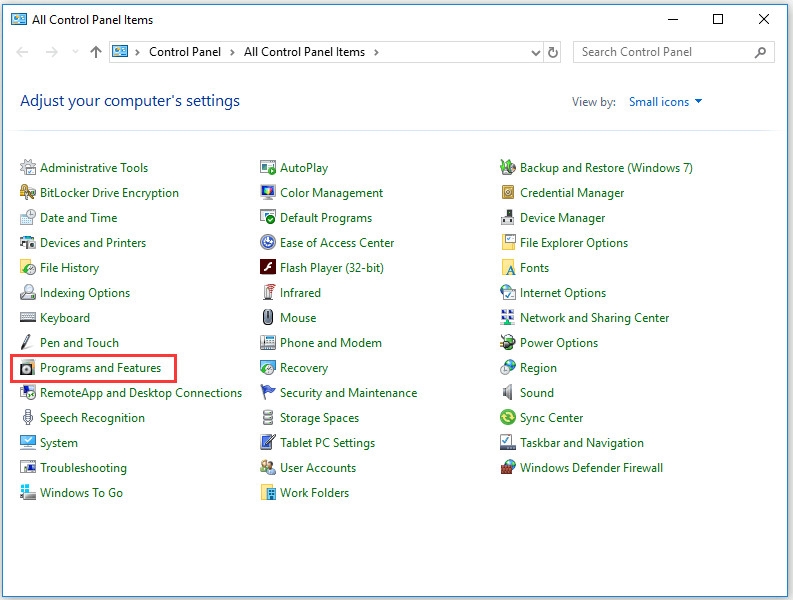
Task: Click the Ease of Access Center icon
Action: click(x=268, y=242)
